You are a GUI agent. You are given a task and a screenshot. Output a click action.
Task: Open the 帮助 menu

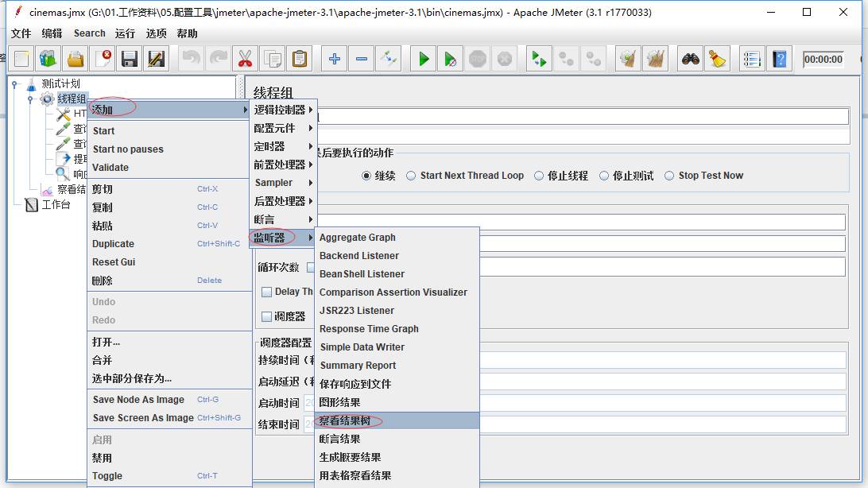click(187, 33)
